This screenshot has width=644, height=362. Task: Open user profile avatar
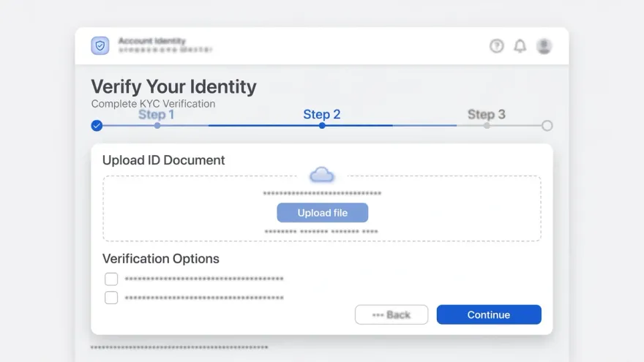coord(544,46)
